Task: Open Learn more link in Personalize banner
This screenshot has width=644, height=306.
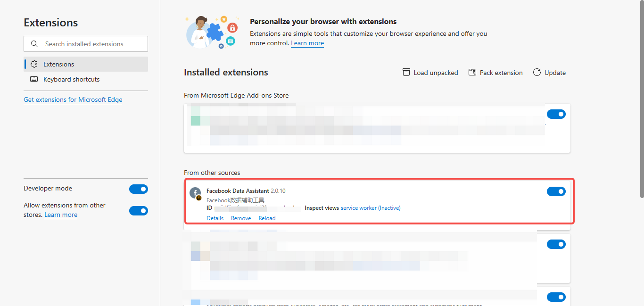Action: 307,43
